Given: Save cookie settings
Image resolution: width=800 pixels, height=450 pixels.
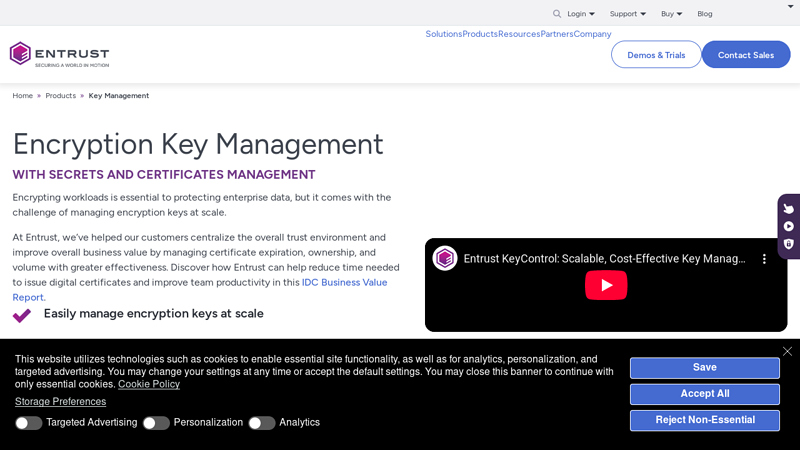Looking at the screenshot, I should point(705,368).
